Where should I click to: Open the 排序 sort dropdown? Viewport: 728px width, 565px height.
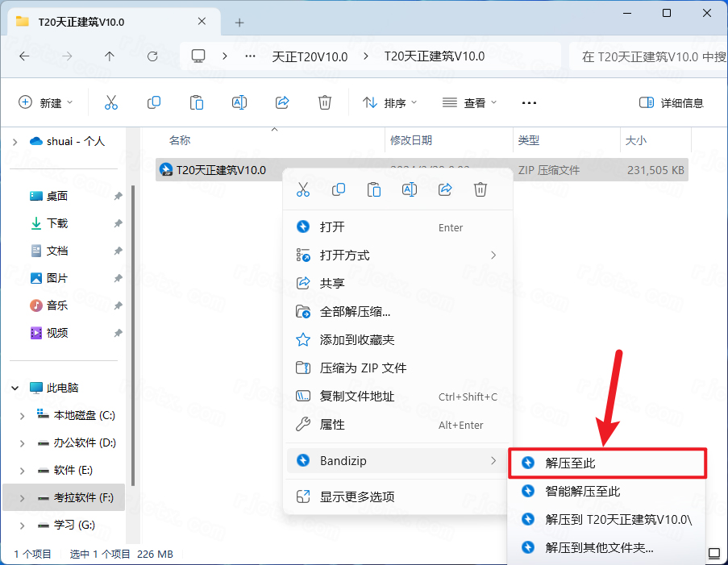point(390,102)
